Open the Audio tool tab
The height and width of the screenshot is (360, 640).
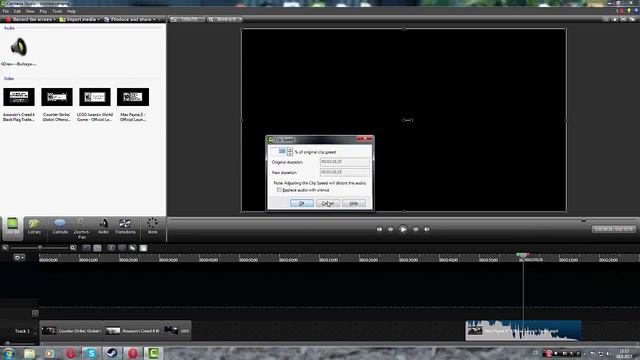[x=103, y=227]
